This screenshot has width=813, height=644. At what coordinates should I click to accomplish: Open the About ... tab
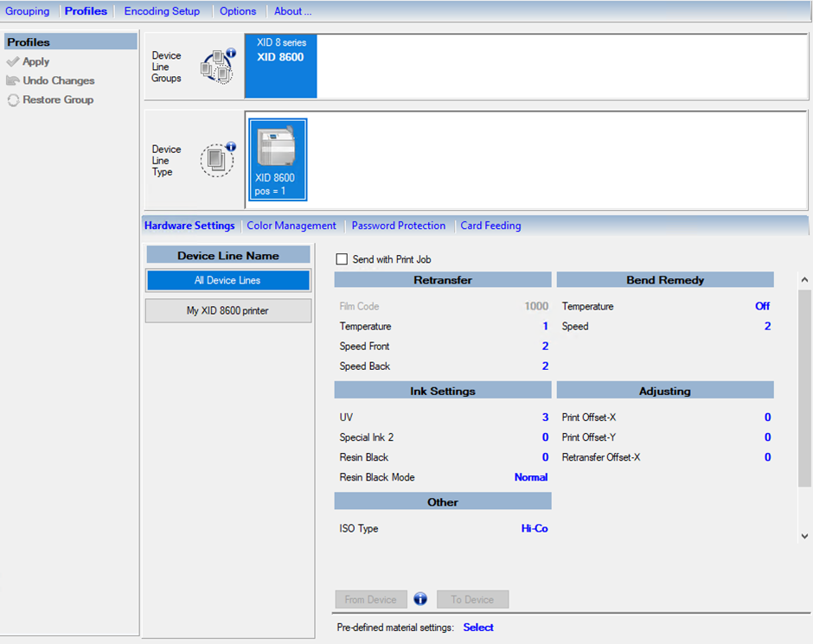(293, 11)
